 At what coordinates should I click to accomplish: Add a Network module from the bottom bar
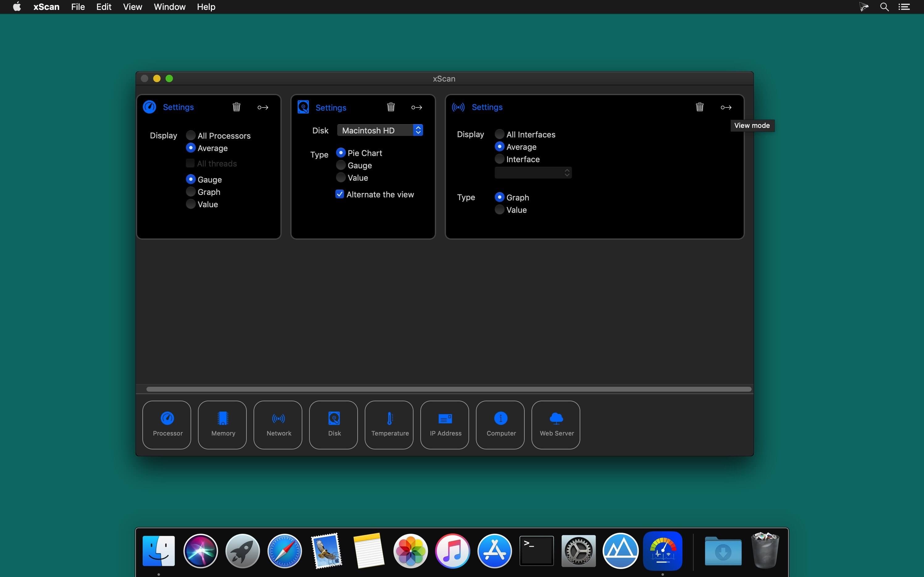[278, 425]
